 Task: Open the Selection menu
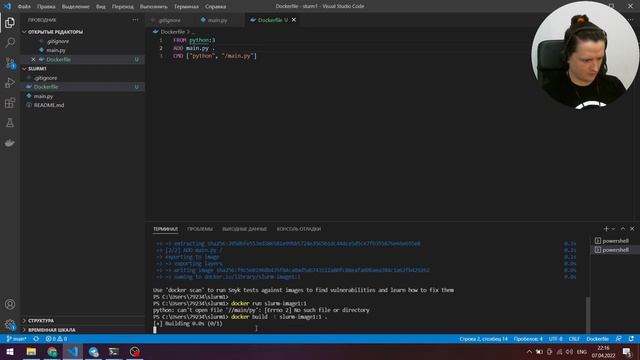click(x=76, y=7)
